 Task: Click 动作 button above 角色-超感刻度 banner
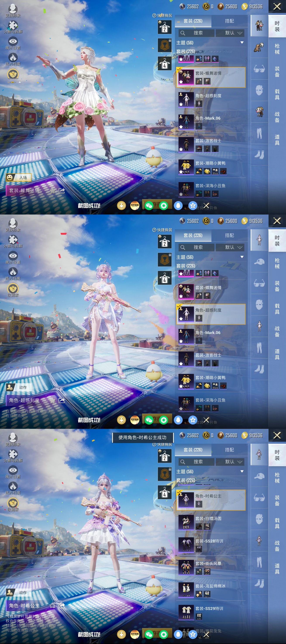pos(19,388)
